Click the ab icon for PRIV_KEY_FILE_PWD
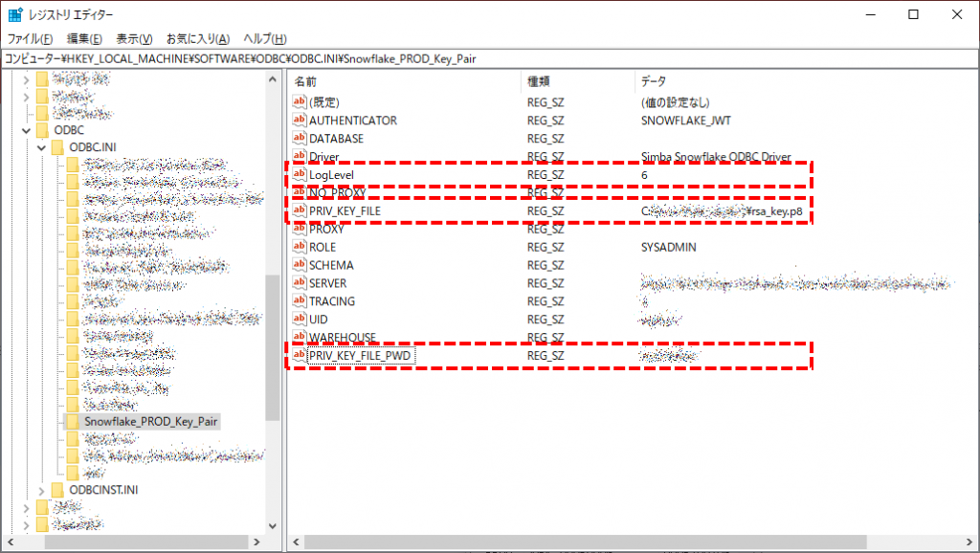 (x=299, y=355)
